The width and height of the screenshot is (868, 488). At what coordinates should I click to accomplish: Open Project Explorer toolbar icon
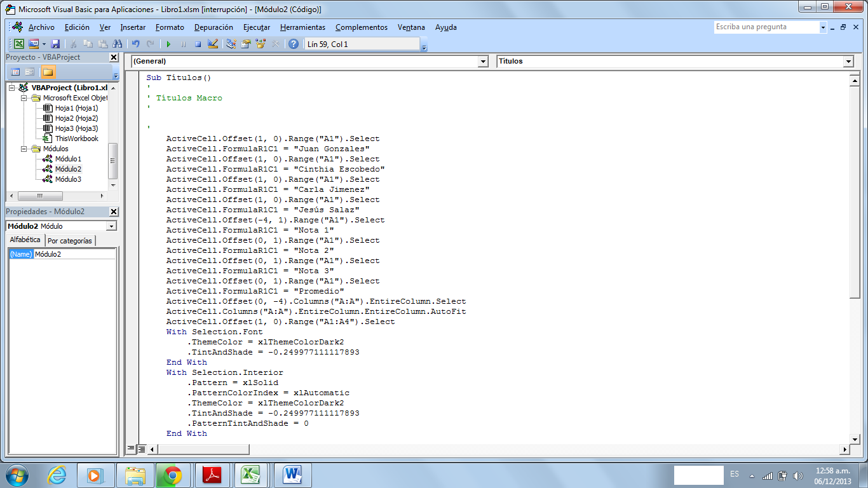pos(231,44)
